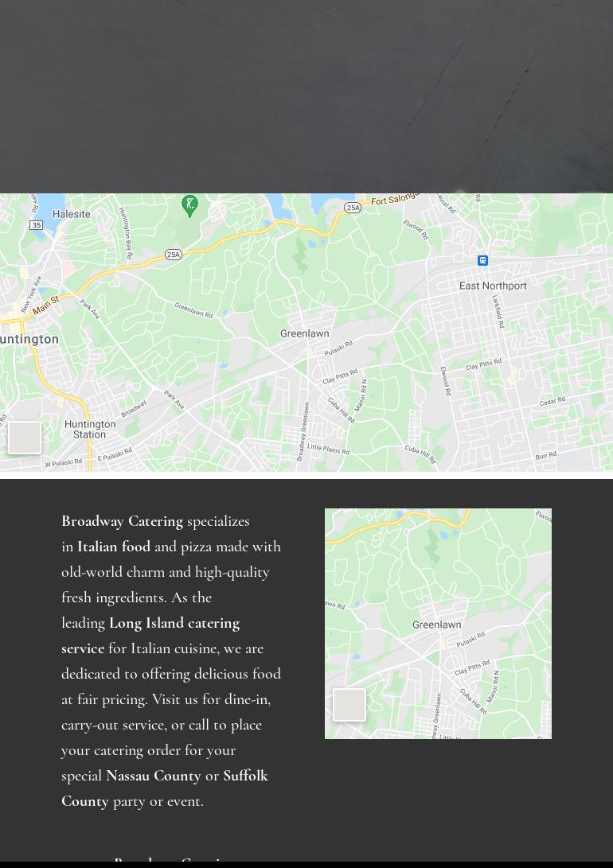
Task: Click Pulaski Rd label on small map
Action: tap(470, 640)
